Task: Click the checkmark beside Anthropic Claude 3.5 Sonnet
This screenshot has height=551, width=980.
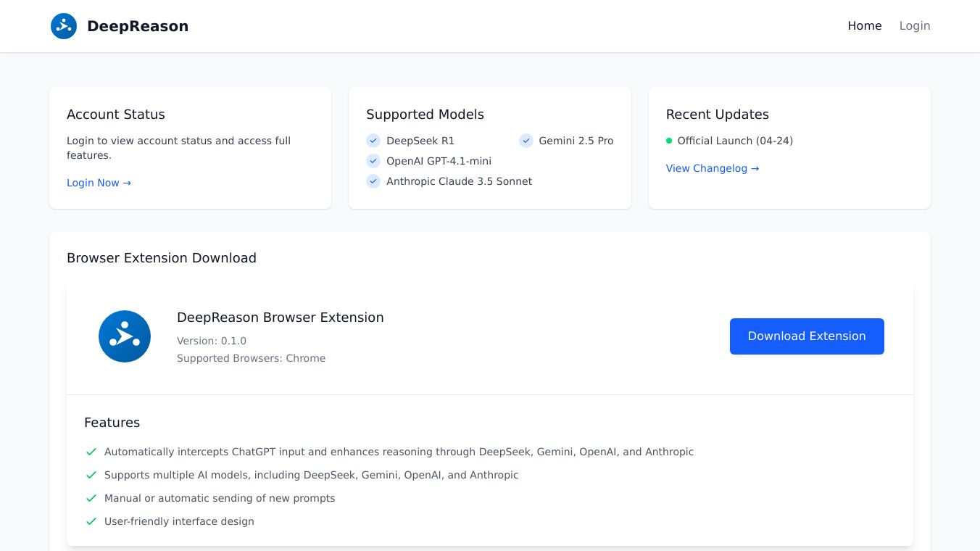Action: click(373, 181)
